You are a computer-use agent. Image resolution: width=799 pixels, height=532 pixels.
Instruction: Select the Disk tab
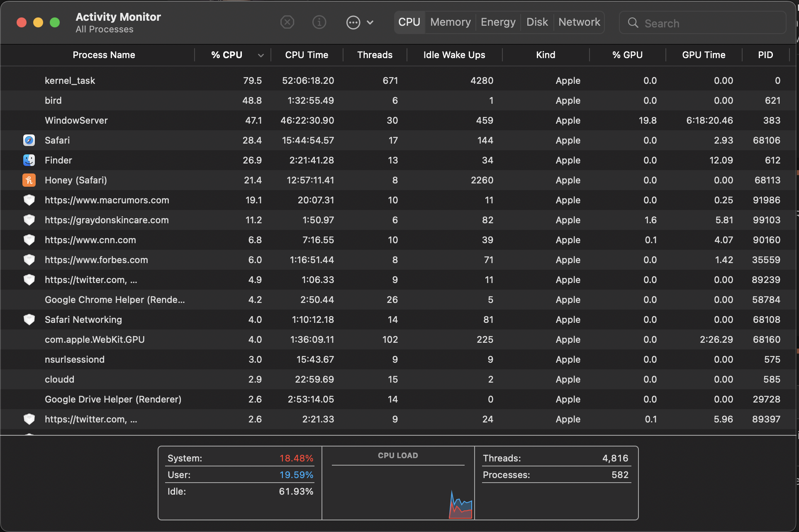537,22
